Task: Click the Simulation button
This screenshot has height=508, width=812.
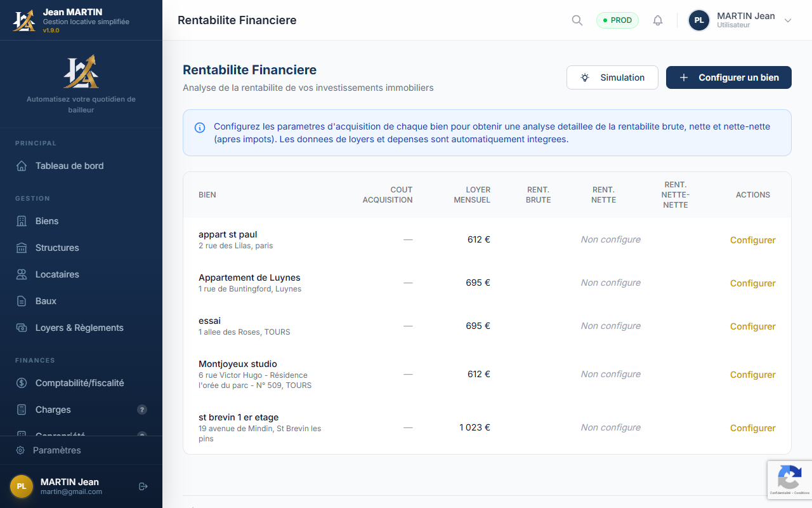Action: pos(612,77)
